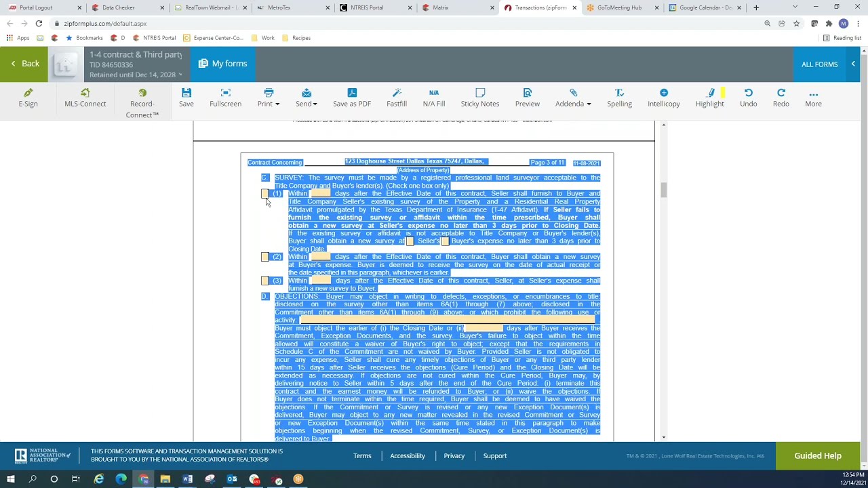The width and height of the screenshot is (868, 488).
Task: Open File Explorer from taskbar
Action: 165,479
